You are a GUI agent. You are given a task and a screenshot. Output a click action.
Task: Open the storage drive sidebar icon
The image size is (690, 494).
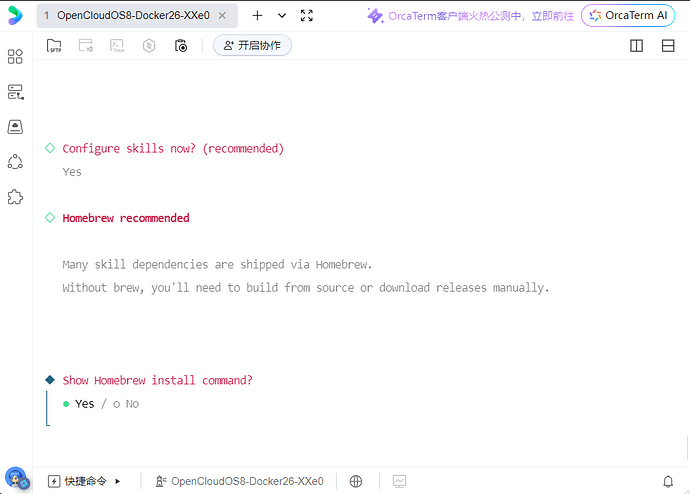(x=15, y=127)
